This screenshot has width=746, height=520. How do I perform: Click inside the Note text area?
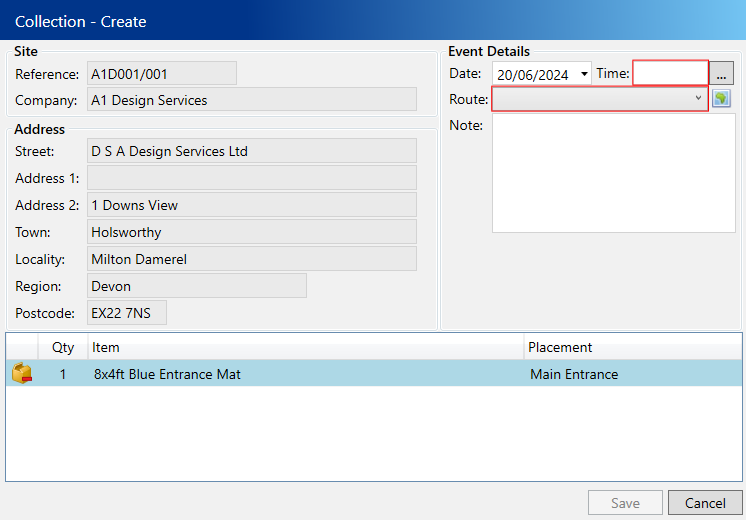[x=613, y=173]
